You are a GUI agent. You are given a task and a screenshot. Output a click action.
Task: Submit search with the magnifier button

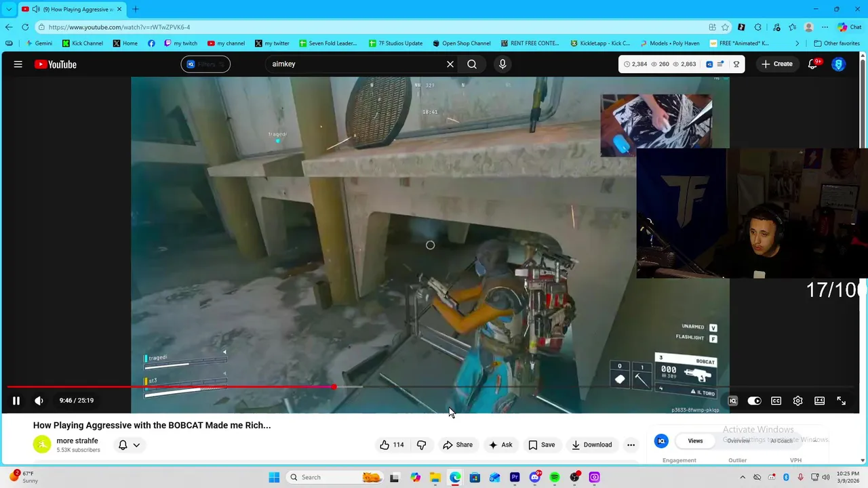(x=472, y=64)
